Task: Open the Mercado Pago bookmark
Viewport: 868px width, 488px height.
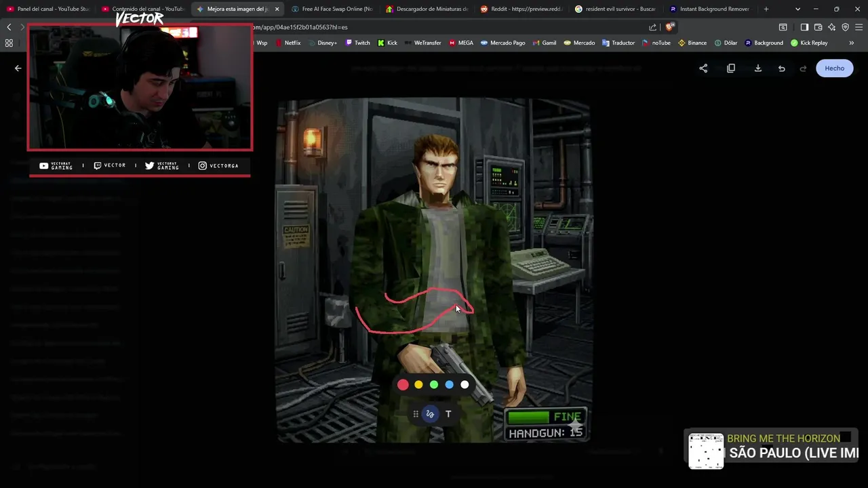Action: (x=503, y=43)
